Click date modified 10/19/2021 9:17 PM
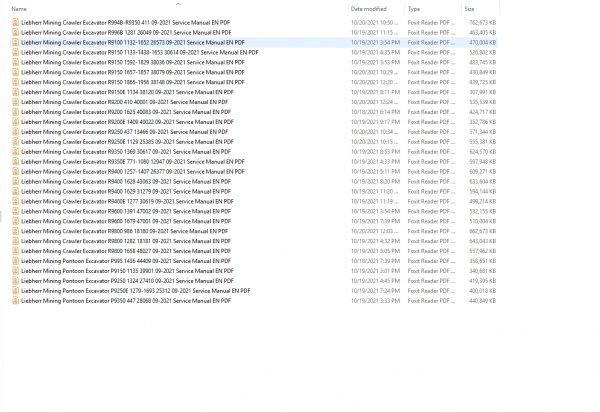Screen dimensions: 600x412 (x=375, y=122)
